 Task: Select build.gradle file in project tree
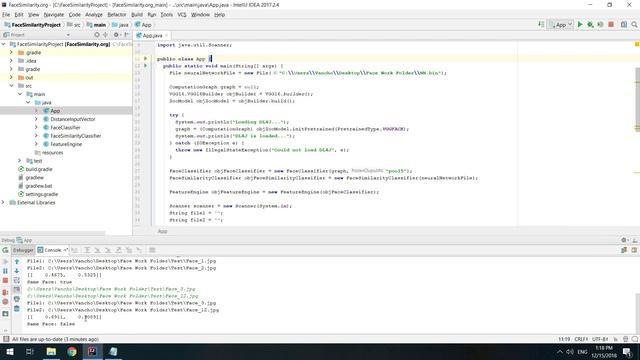(38, 169)
